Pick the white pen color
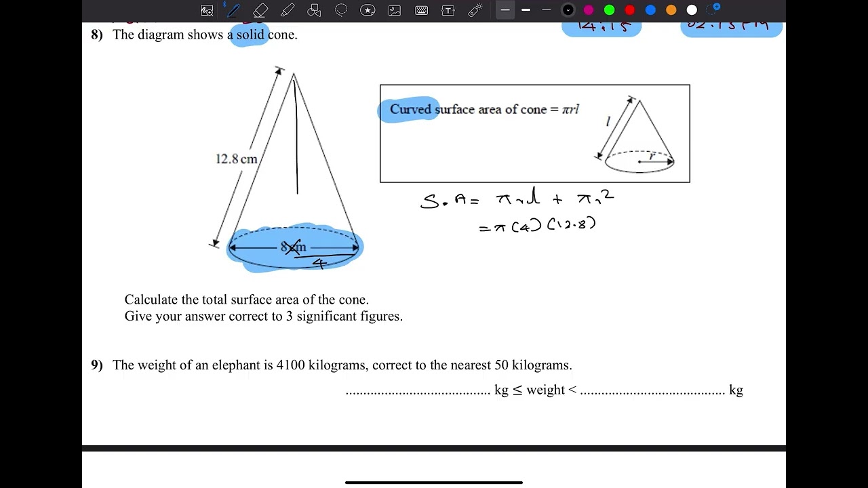 [692, 10]
